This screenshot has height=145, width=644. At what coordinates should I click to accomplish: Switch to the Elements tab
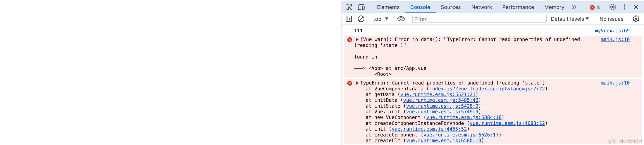388,7
